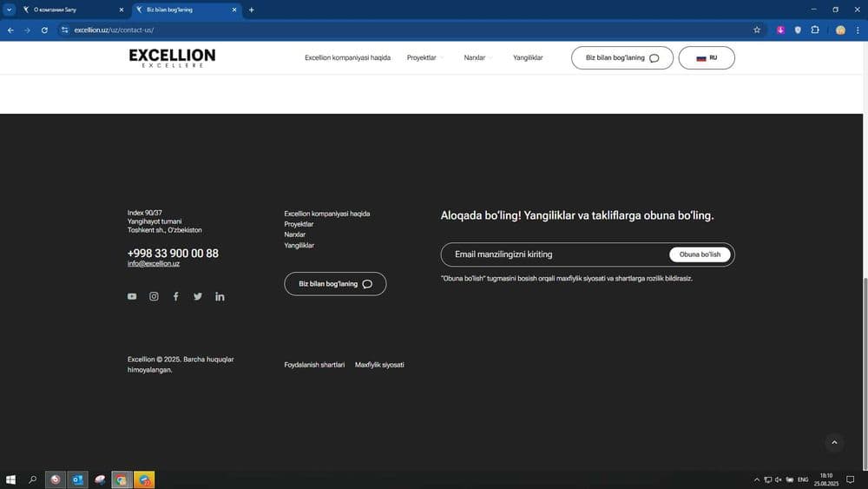Viewport: 868px width, 489px height.
Task: Open the Proyektlar footer link
Action: (299, 224)
